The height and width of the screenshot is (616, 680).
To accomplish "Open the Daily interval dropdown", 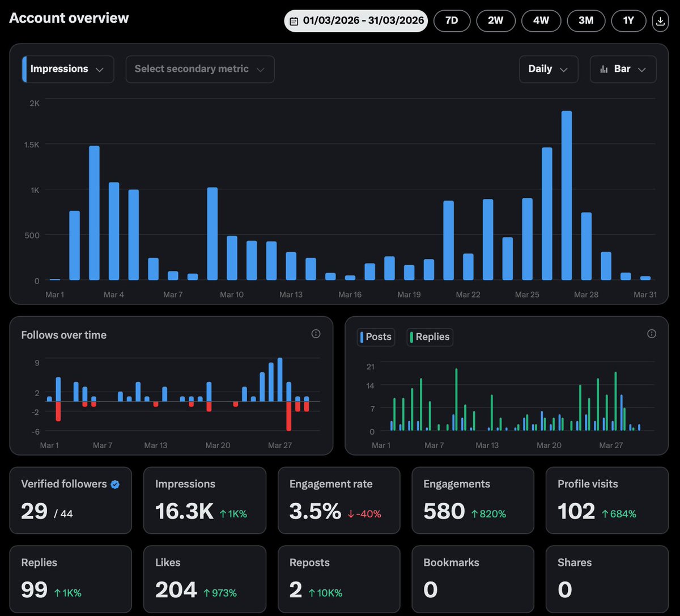I will pyautogui.click(x=549, y=69).
